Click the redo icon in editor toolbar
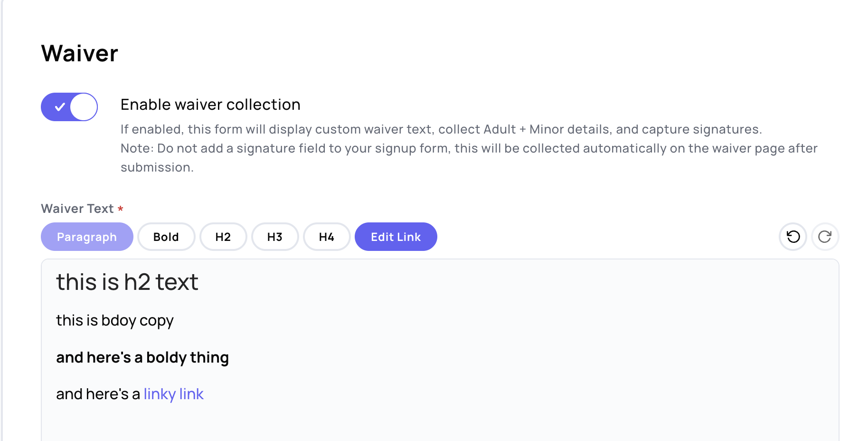The height and width of the screenshot is (441, 868). 825,237
